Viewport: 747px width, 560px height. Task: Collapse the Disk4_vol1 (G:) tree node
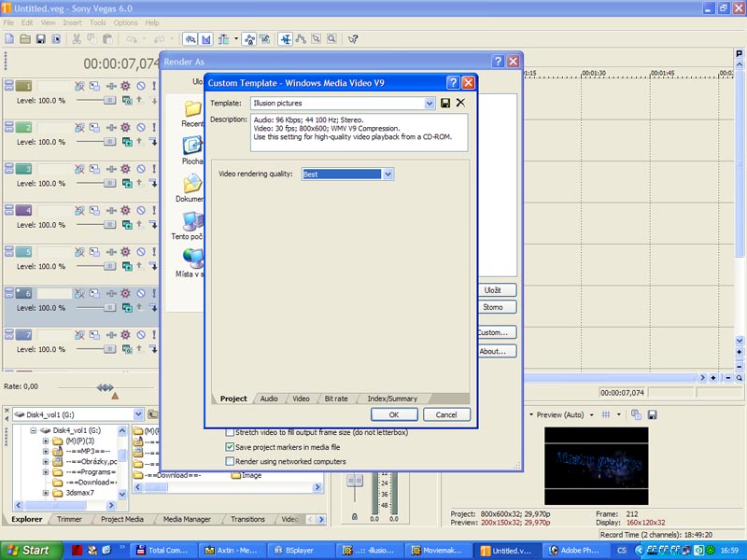point(34,430)
